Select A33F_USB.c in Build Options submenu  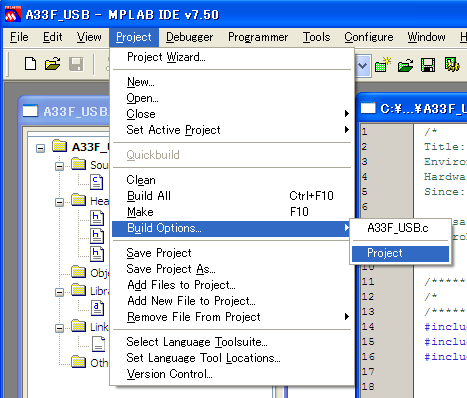(400, 228)
